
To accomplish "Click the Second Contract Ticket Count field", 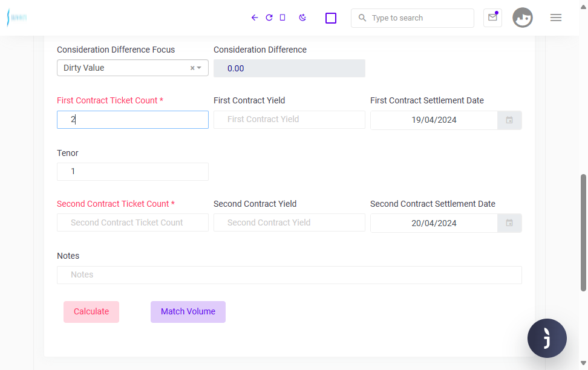I will [x=132, y=222].
